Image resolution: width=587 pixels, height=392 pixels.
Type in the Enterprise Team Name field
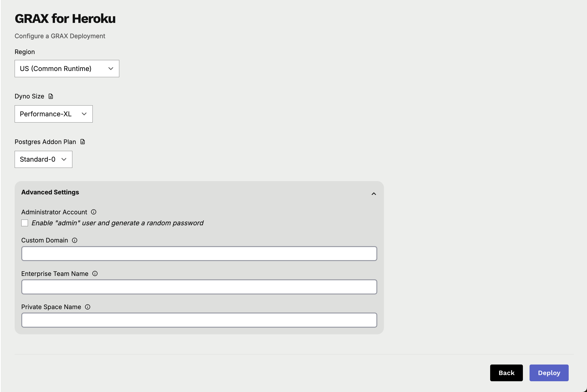point(199,287)
